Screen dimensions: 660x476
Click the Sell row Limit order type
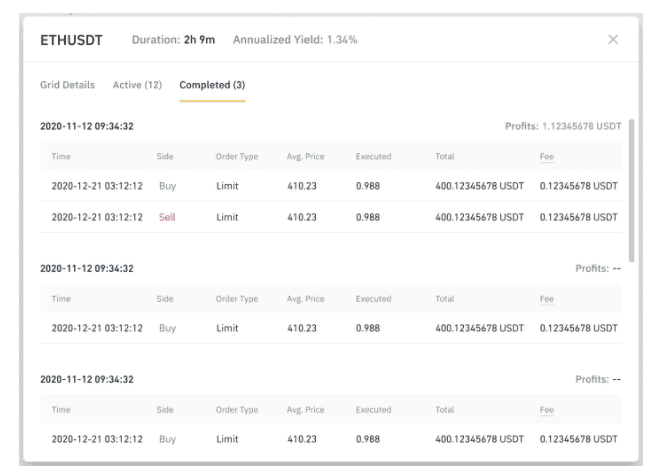click(227, 217)
